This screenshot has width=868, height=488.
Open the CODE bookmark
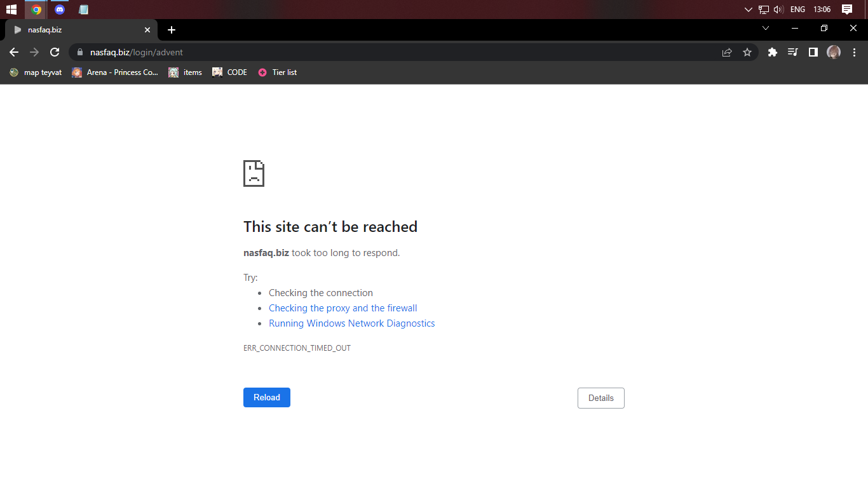click(x=229, y=72)
